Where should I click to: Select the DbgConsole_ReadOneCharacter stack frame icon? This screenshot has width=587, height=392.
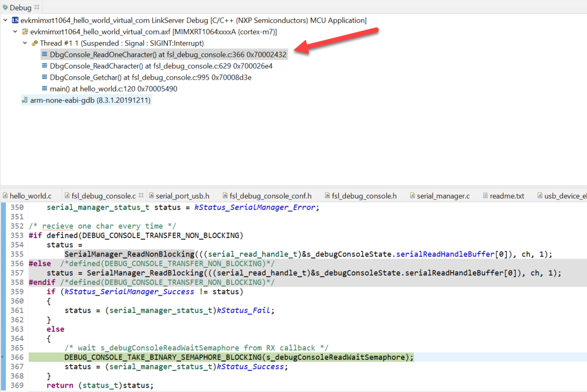pos(45,54)
